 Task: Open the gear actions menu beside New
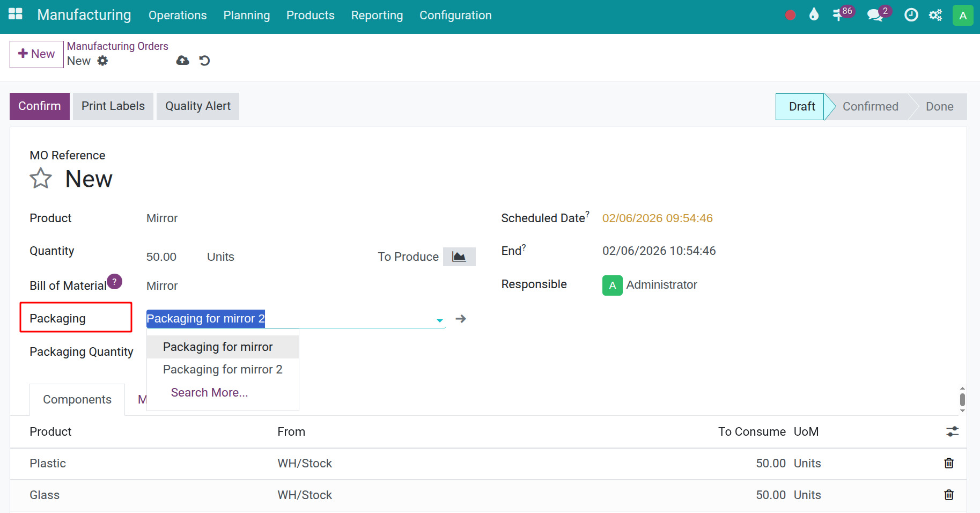tap(102, 61)
